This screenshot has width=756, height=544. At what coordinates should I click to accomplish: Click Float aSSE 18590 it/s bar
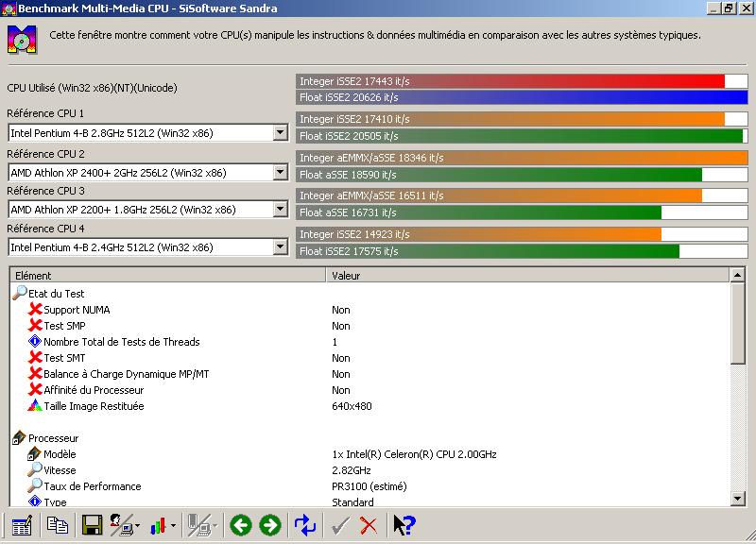tap(522, 175)
